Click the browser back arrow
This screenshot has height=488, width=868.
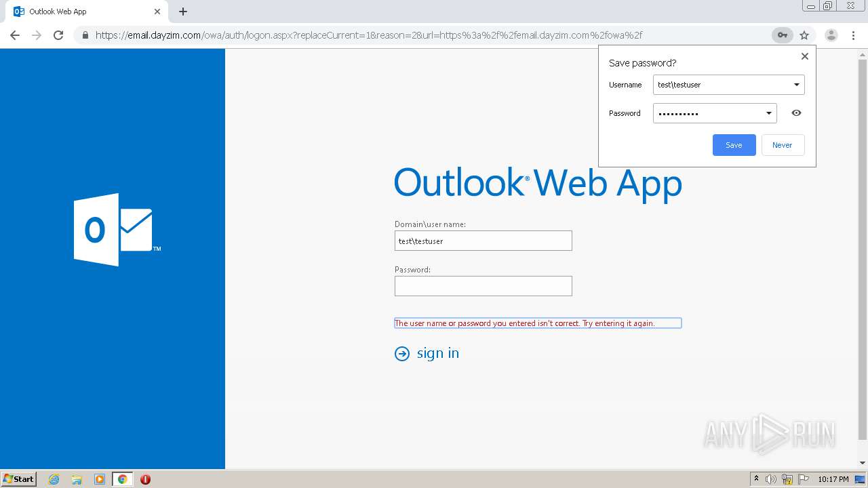[15, 35]
